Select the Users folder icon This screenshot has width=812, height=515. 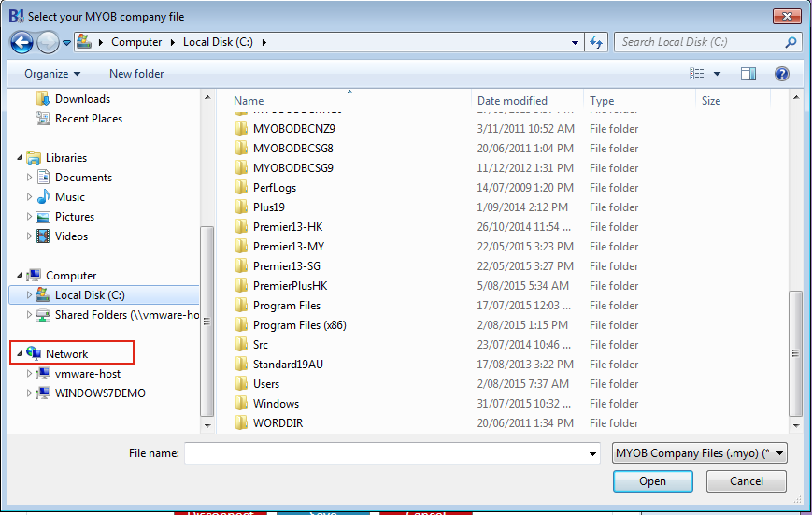(x=241, y=384)
